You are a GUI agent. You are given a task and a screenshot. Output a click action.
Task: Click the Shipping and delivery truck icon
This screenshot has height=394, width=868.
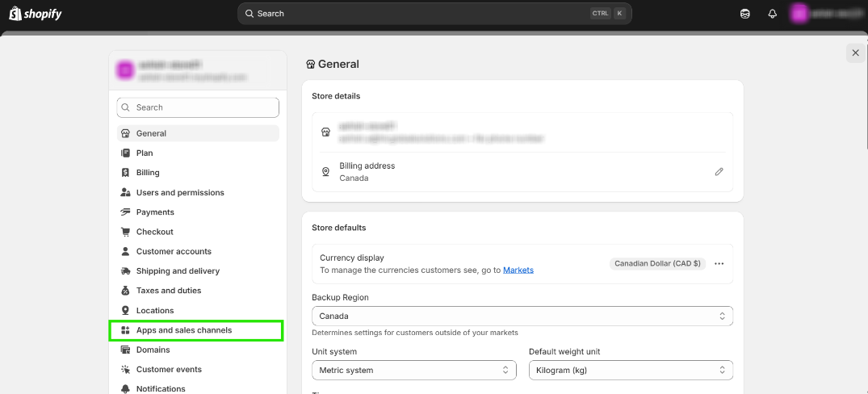point(125,271)
